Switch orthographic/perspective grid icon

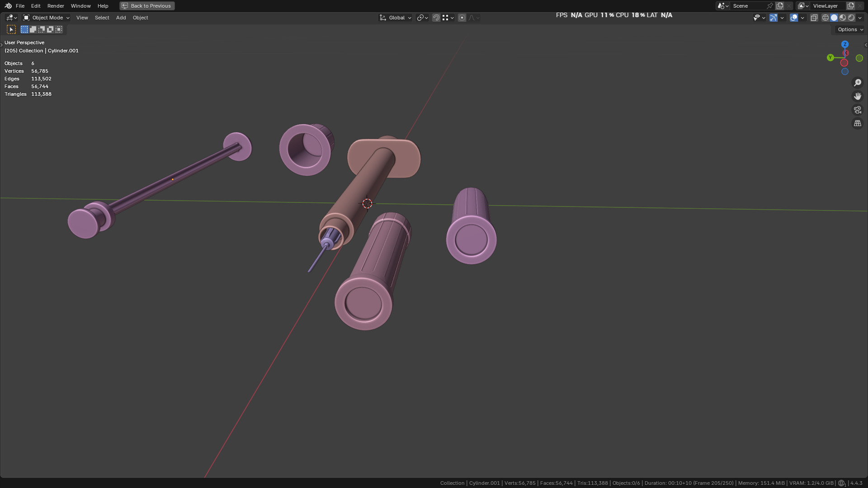pos(857,123)
